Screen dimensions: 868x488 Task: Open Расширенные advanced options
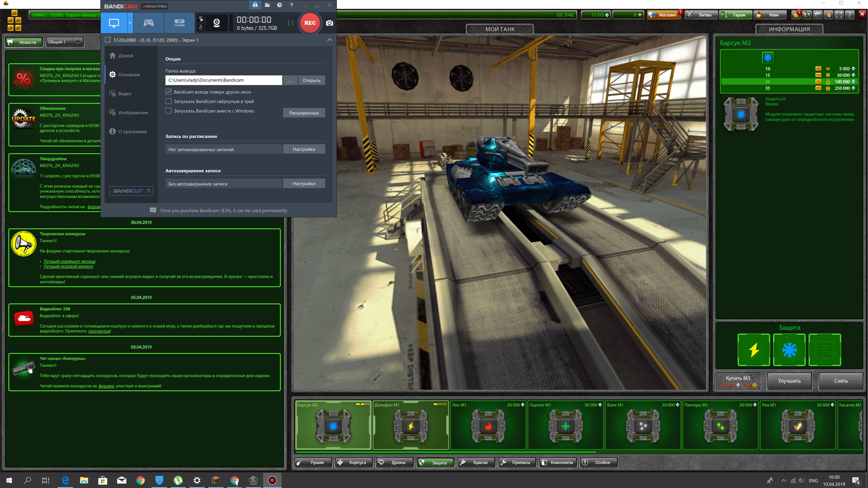point(304,113)
